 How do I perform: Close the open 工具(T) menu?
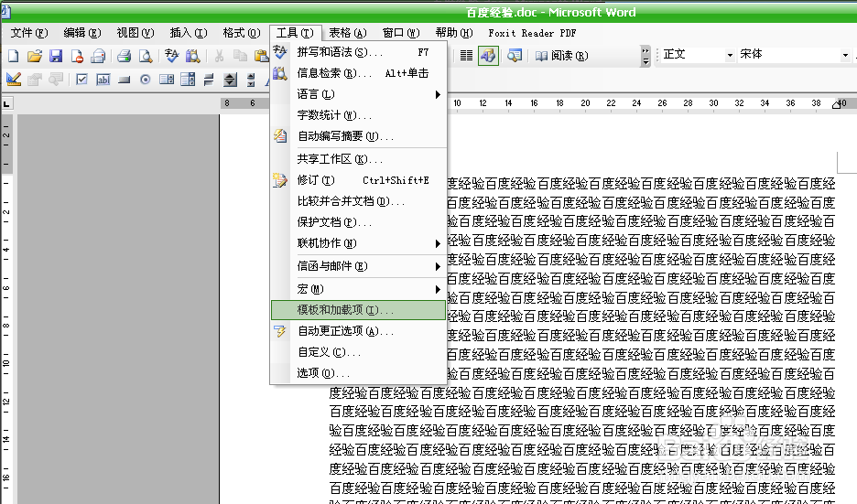(x=295, y=33)
